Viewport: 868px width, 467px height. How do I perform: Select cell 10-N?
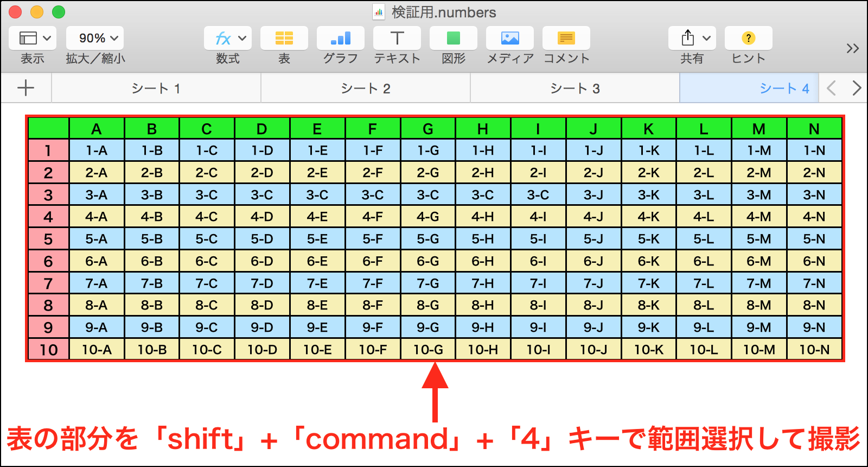pyautogui.click(x=814, y=350)
